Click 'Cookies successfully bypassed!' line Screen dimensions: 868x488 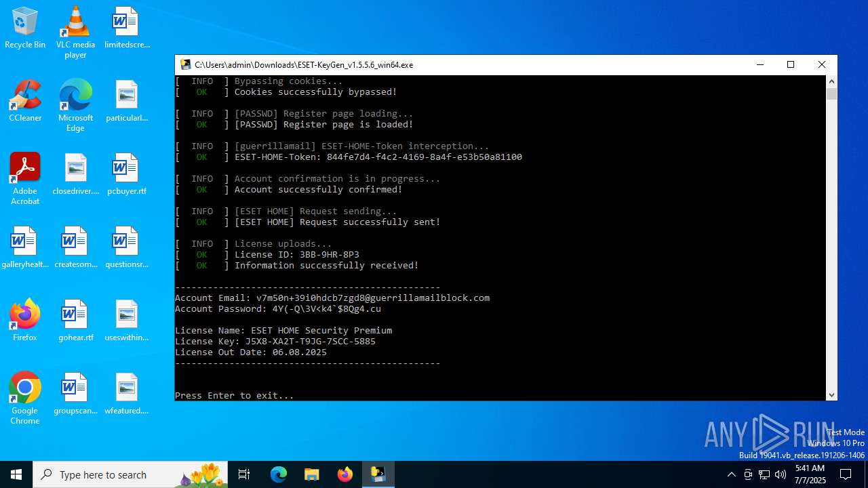[x=316, y=92]
